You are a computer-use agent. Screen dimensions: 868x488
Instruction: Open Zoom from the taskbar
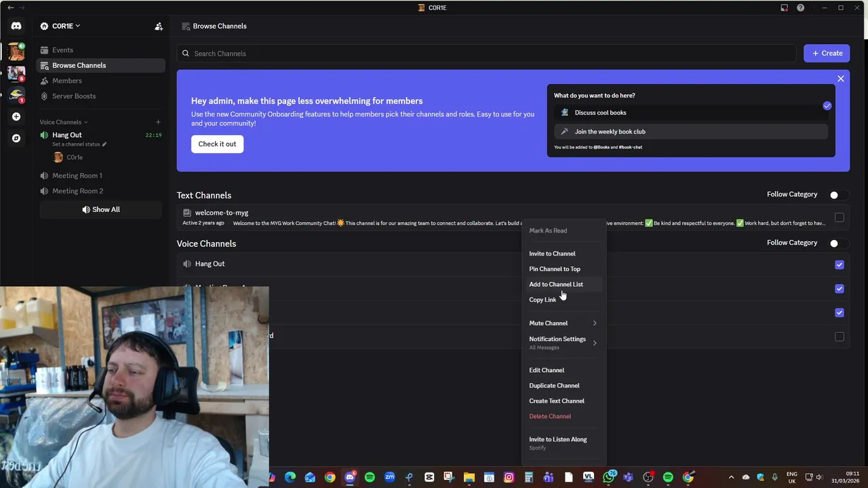point(389,478)
